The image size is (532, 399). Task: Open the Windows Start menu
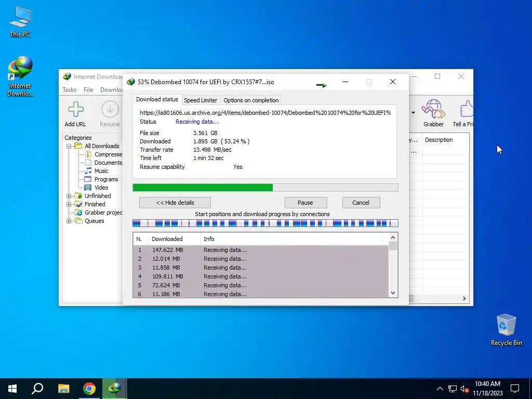pyautogui.click(x=12, y=389)
